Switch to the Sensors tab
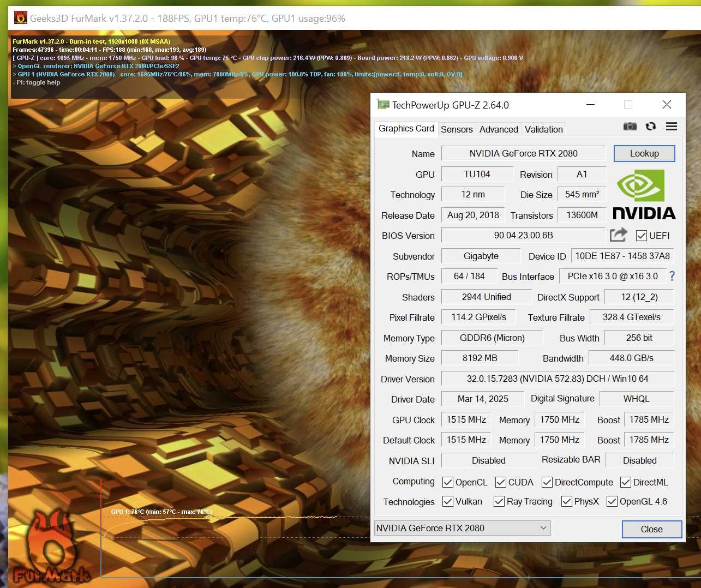701x588 pixels. [457, 129]
